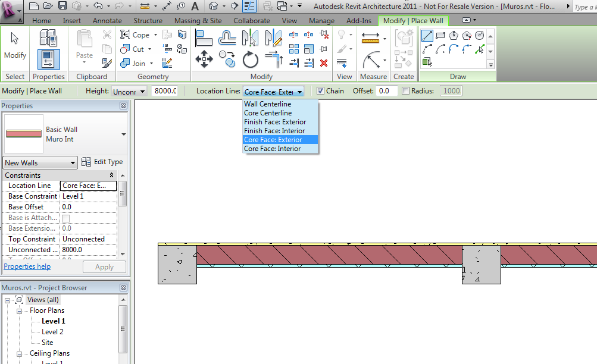The height and width of the screenshot is (364, 597).
Task: Click the Text tool A icon
Action: 195,6
